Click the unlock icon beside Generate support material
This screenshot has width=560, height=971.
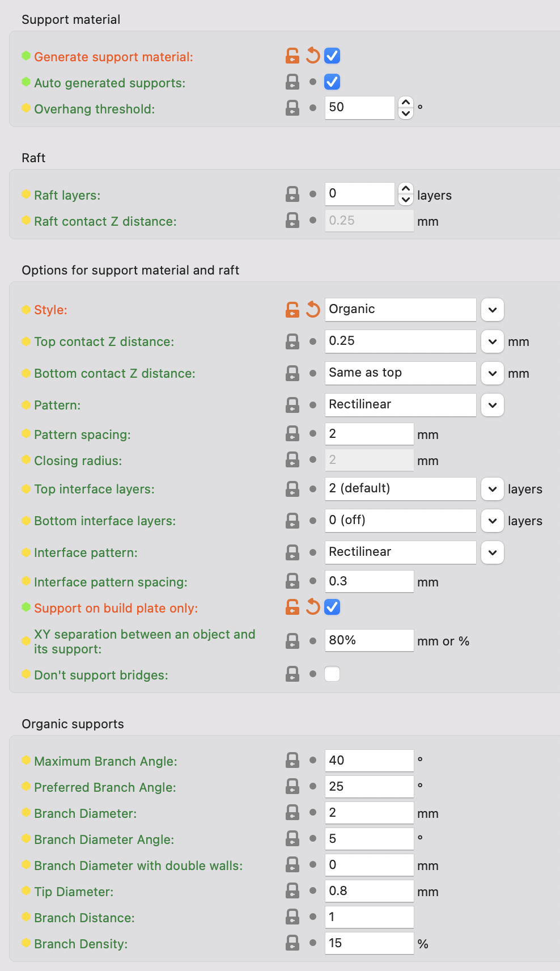292,56
